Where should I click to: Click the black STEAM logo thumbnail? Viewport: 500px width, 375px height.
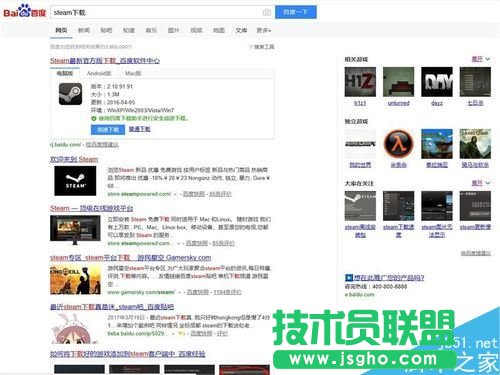click(x=75, y=181)
